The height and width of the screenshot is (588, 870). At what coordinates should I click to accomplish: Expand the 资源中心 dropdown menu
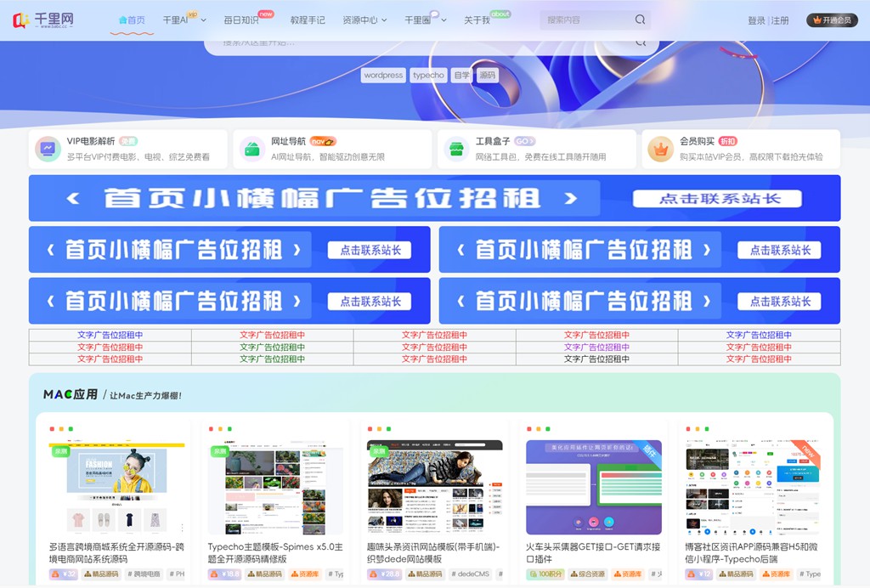[364, 20]
